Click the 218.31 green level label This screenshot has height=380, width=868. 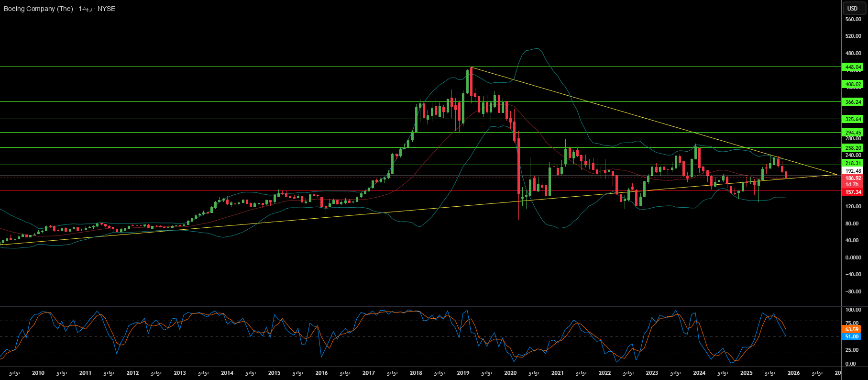click(853, 163)
